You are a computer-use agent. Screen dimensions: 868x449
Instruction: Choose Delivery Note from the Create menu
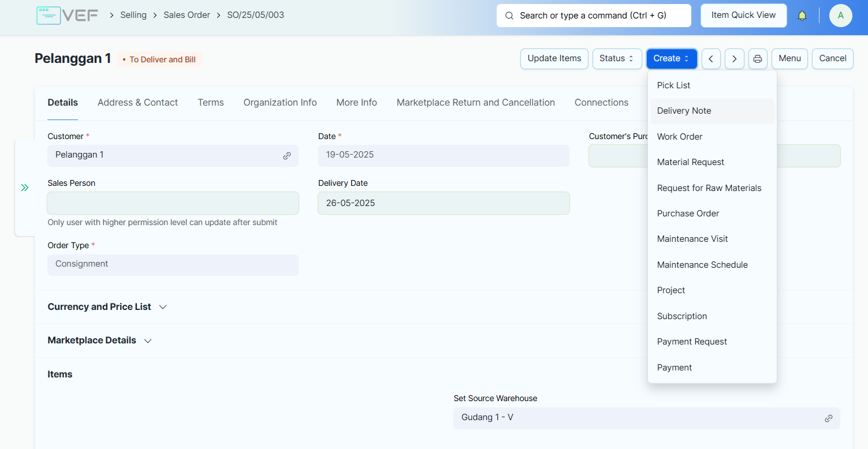click(712, 111)
